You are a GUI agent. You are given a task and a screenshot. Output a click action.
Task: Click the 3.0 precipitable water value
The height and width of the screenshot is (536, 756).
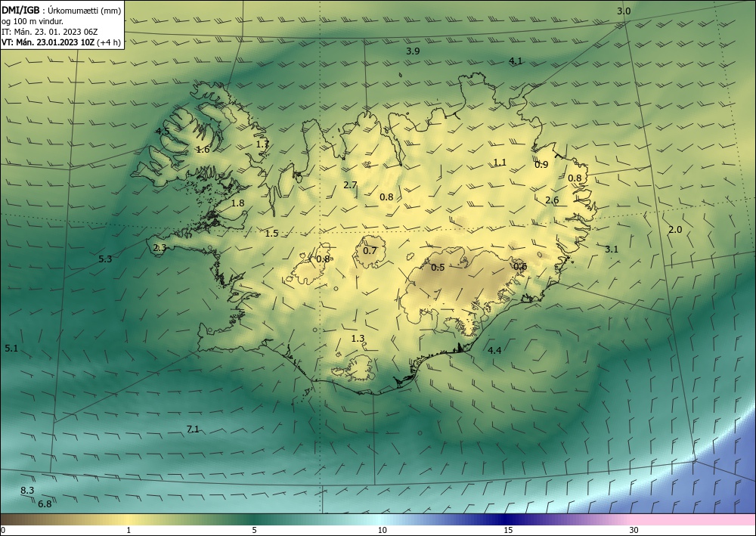click(x=624, y=11)
